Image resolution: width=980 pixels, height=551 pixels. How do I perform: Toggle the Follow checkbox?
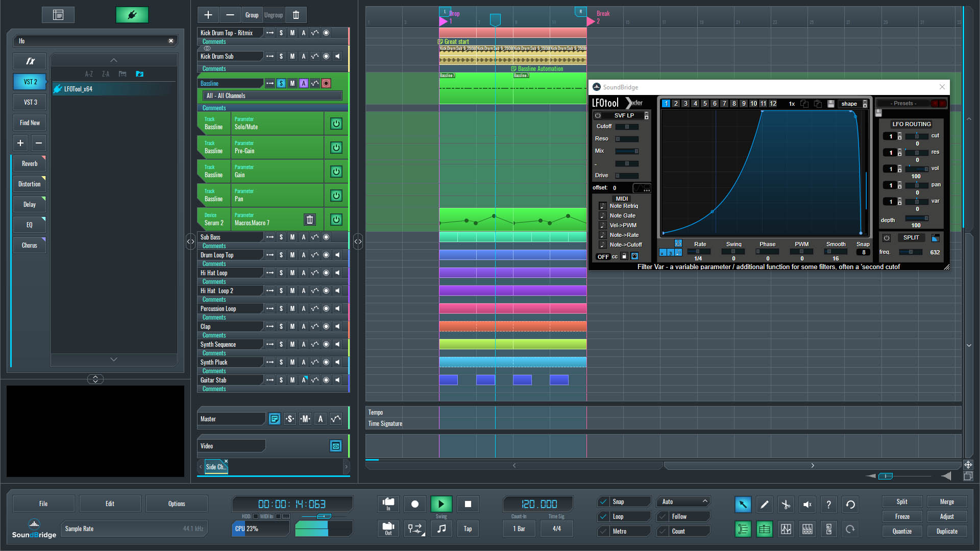pos(663,516)
